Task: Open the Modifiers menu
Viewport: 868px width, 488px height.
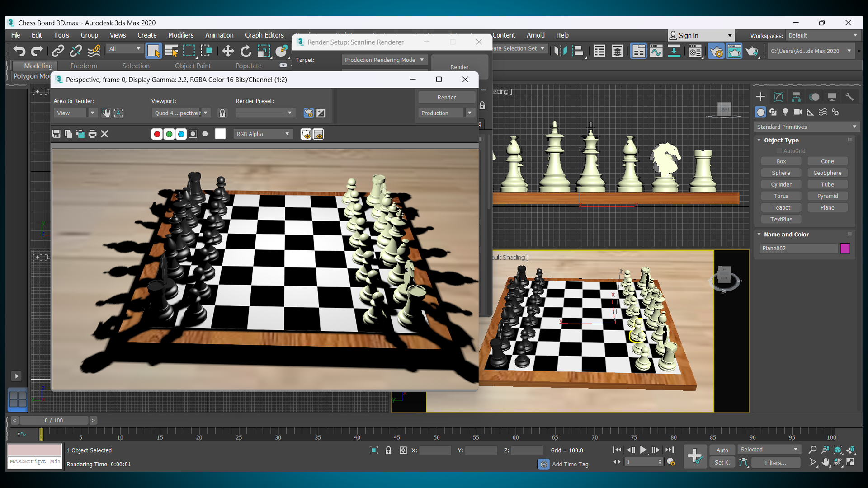Action: (181, 35)
